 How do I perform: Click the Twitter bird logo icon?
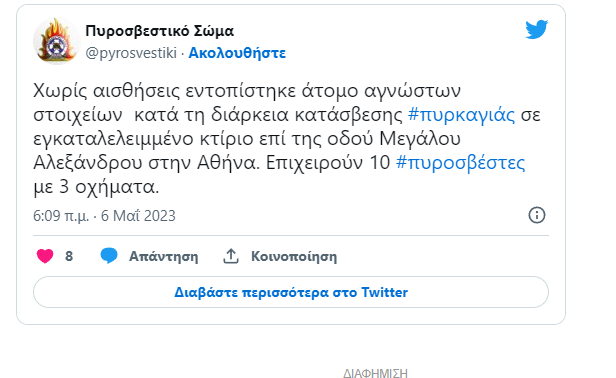[x=537, y=29]
